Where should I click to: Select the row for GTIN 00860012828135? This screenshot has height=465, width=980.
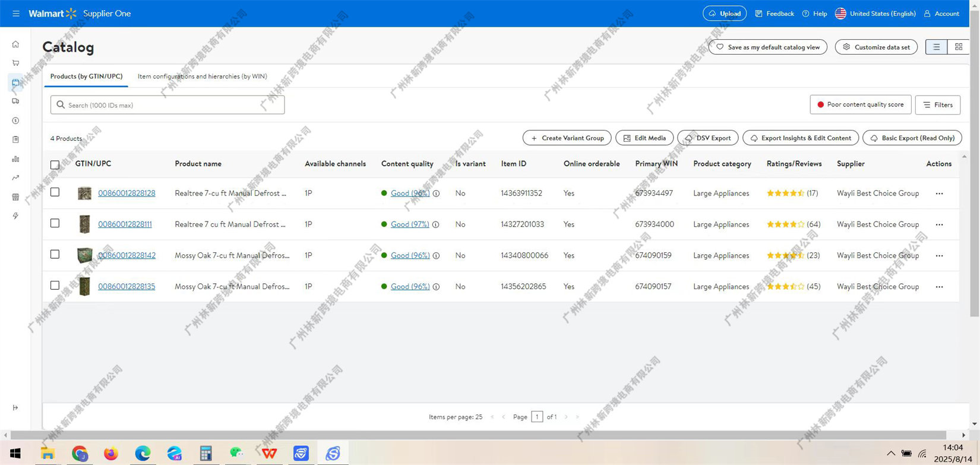coord(55,285)
